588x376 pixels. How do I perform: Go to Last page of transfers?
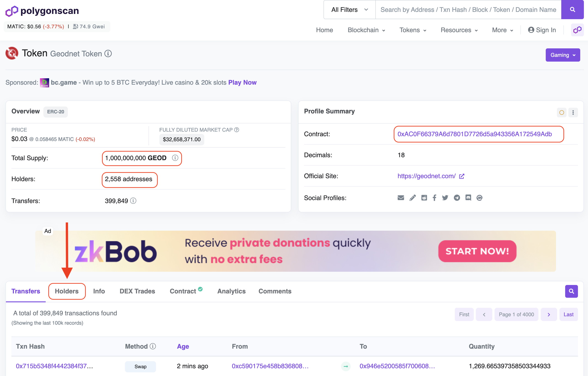[x=568, y=314]
